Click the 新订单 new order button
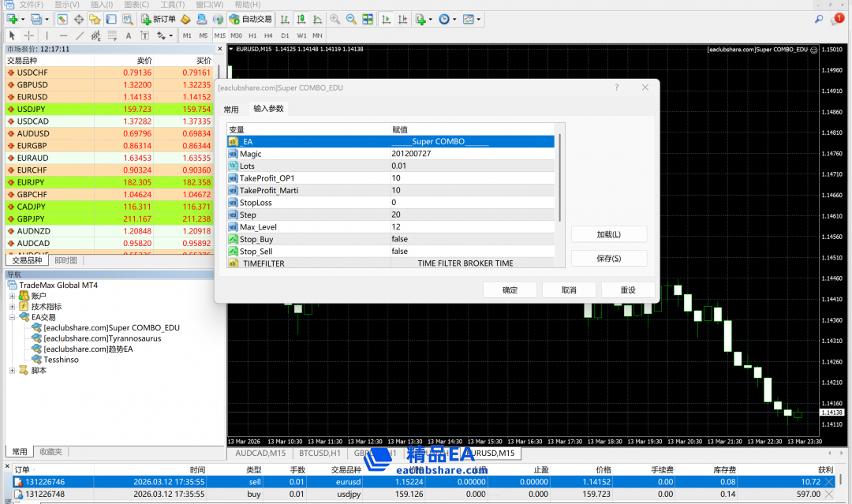 click(x=159, y=19)
